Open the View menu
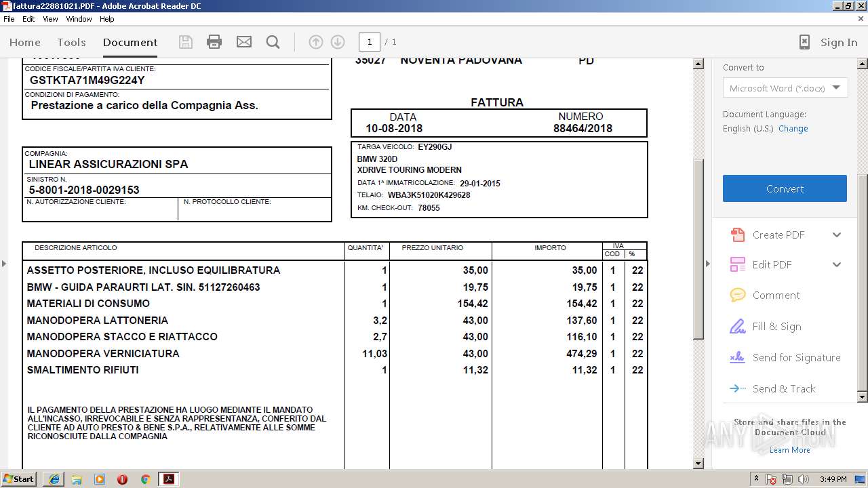This screenshot has height=488, width=868. 50,19
